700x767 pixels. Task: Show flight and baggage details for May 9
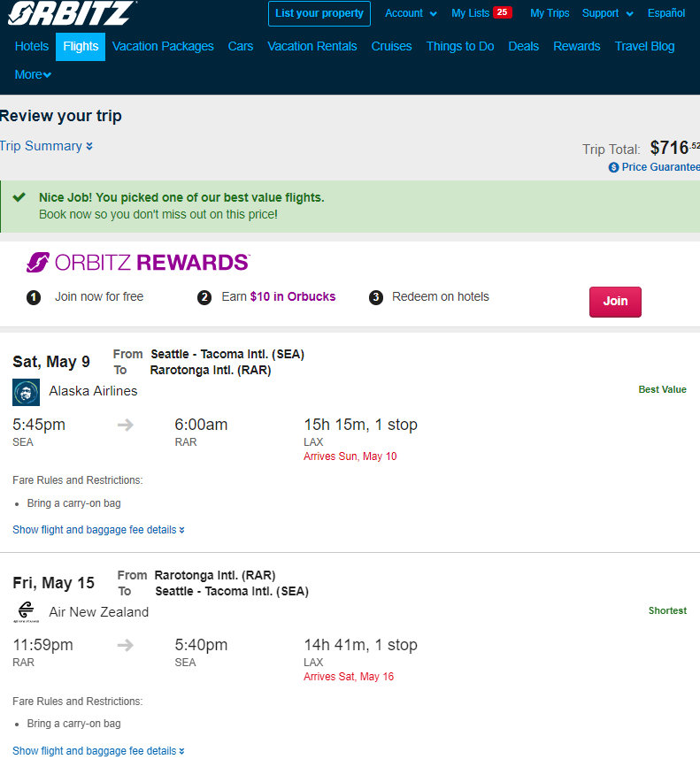tap(98, 530)
